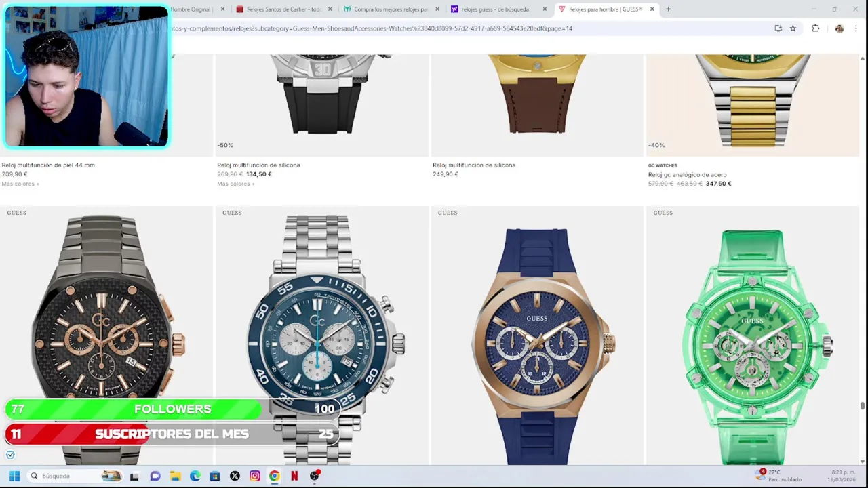Open the Chrome extensions puzzle icon
This screenshot has height=488, width=868.
pyautogui.click(x=816, y=28)
